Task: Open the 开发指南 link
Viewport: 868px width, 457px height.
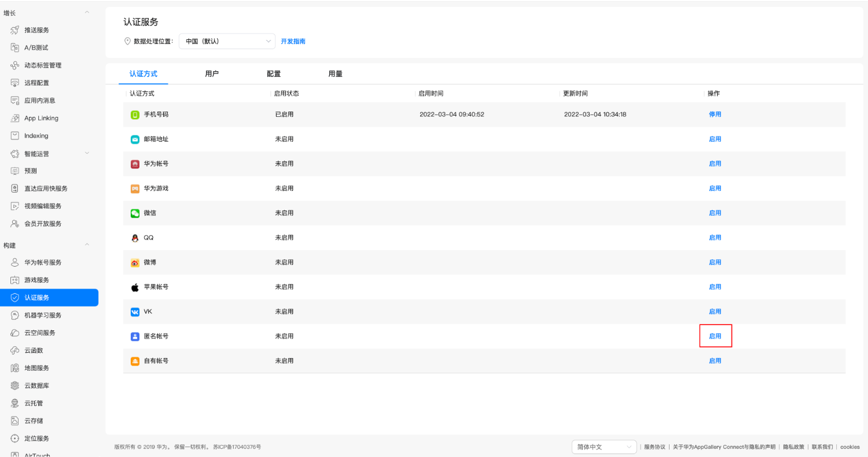Action: point(293,42)
